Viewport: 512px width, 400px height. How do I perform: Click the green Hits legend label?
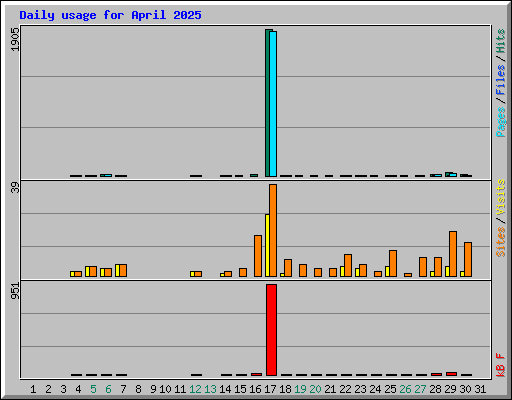point(500,41)
